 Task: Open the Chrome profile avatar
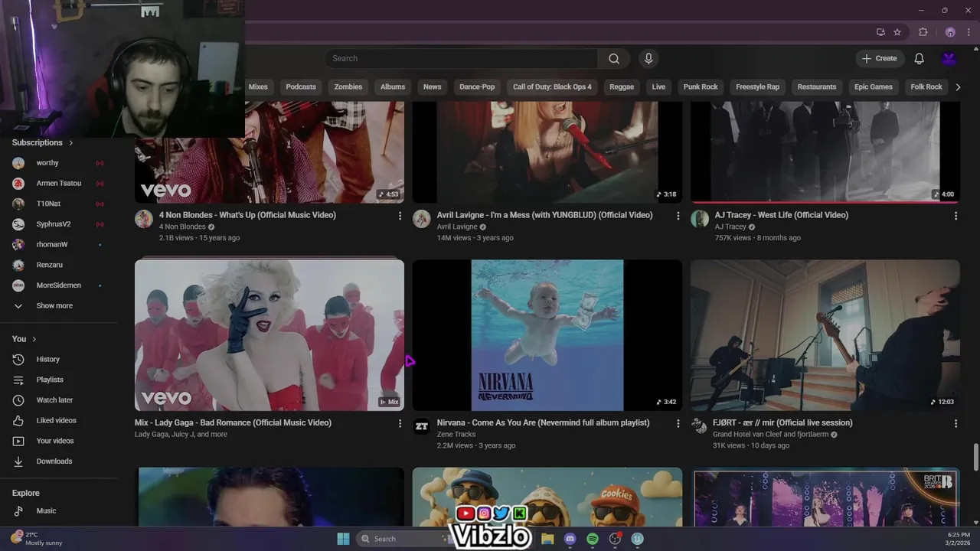pos(950,32)
